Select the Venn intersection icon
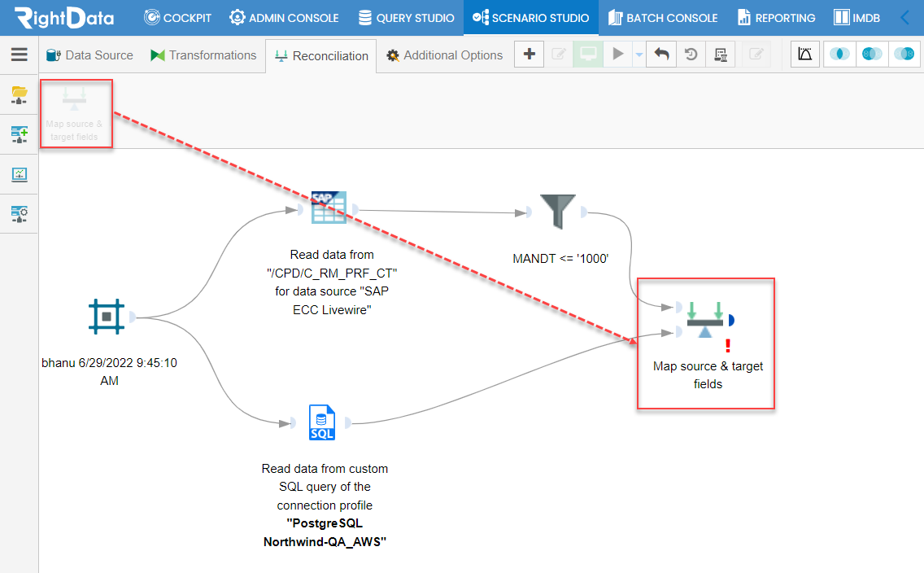Viewport: 924px width, 573px height. tap(839, 55)
